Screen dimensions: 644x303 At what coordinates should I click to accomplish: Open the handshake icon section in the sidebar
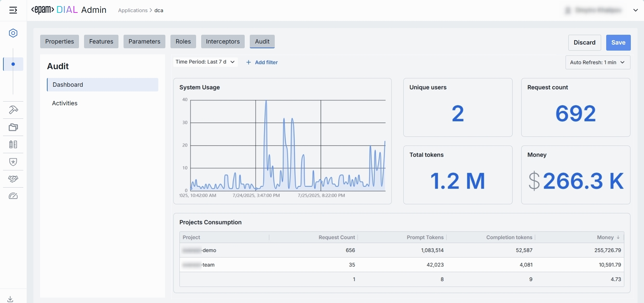point(13,179)
